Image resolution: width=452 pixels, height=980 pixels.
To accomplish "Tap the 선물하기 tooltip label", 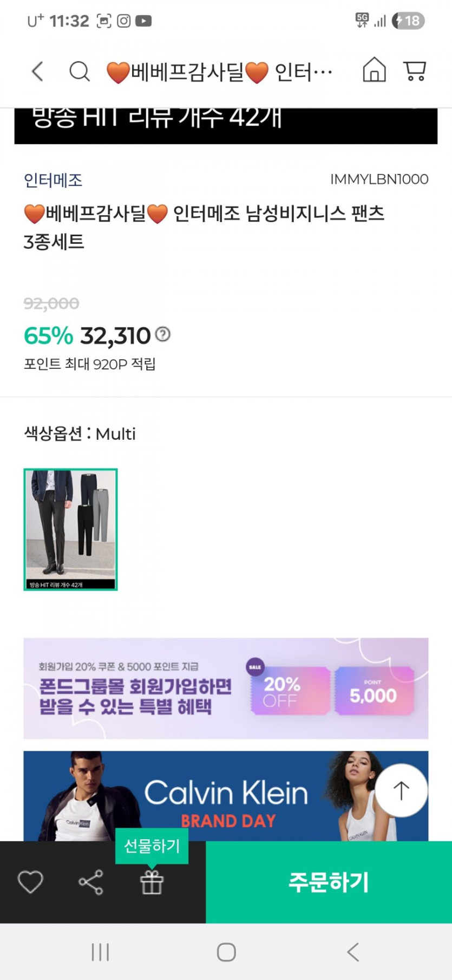I will 152,846.
